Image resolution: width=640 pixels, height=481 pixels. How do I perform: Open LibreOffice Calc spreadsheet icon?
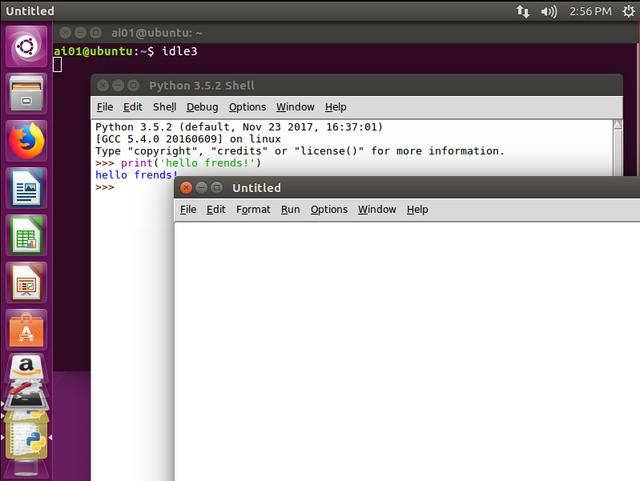tap(27, 236)
